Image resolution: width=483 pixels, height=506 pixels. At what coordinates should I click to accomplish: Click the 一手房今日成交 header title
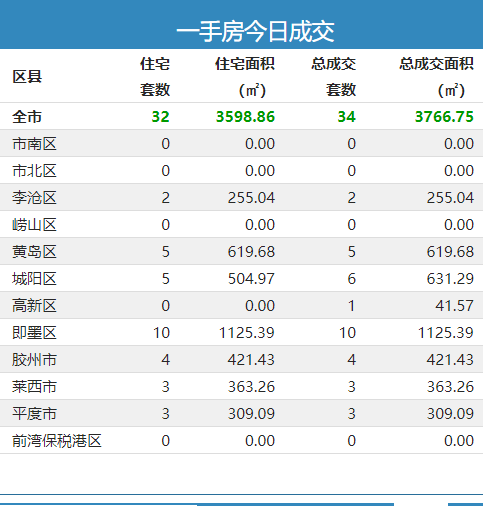click(x=255, y=32)
